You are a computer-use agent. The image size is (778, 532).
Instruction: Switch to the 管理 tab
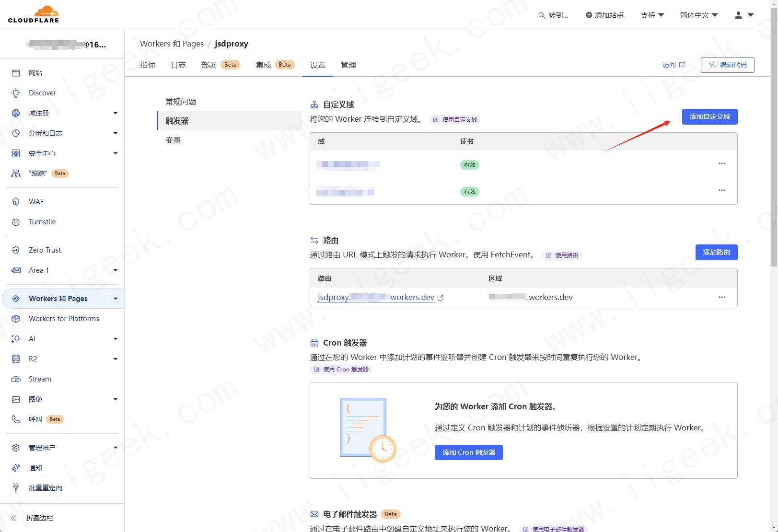point(348,65)
